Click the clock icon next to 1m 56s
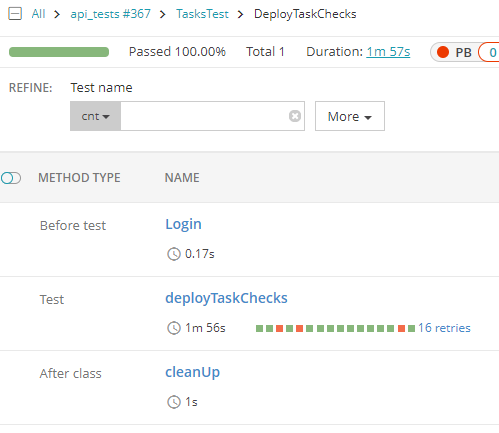The width and height of the screenshot is (499, 433). (x=174, y=328)
